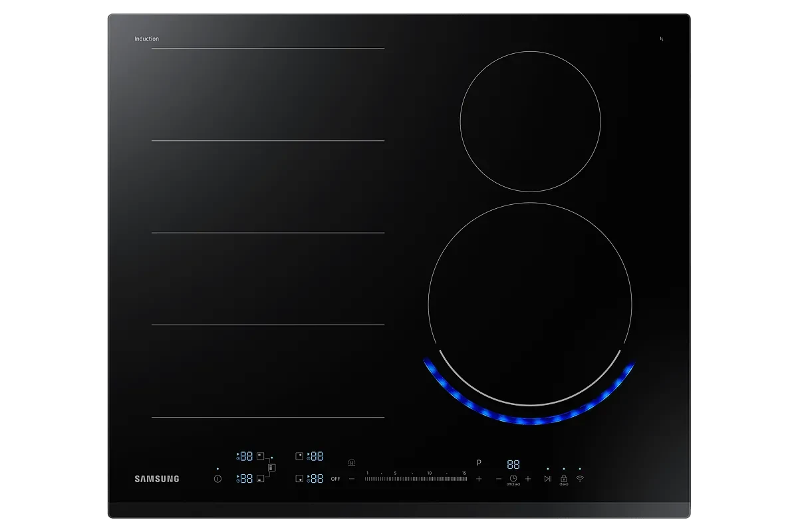Screen dimensions: 798x532
Task: Tap the flex zone link icon
Action: tap(272, 467)
